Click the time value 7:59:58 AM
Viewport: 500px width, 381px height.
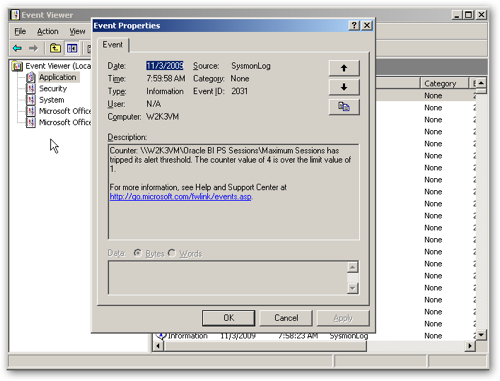(166, 78)
